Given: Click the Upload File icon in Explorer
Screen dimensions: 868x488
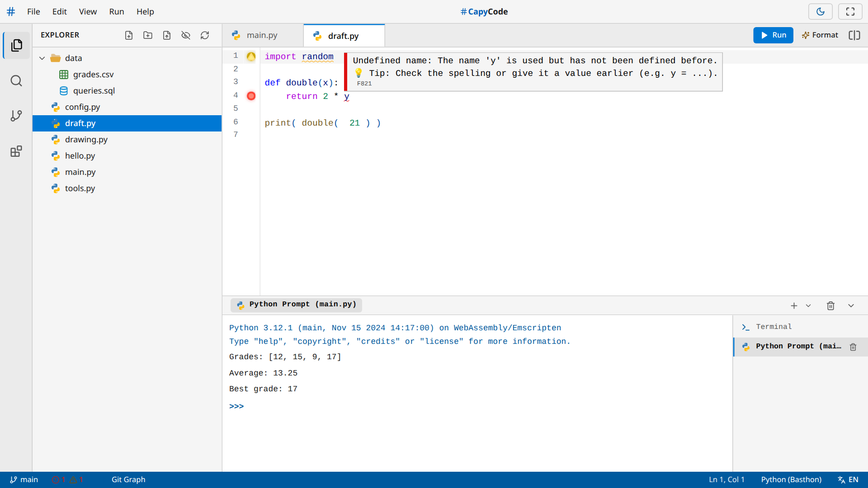Looking at the screenshot, I should tap(167, 35).
